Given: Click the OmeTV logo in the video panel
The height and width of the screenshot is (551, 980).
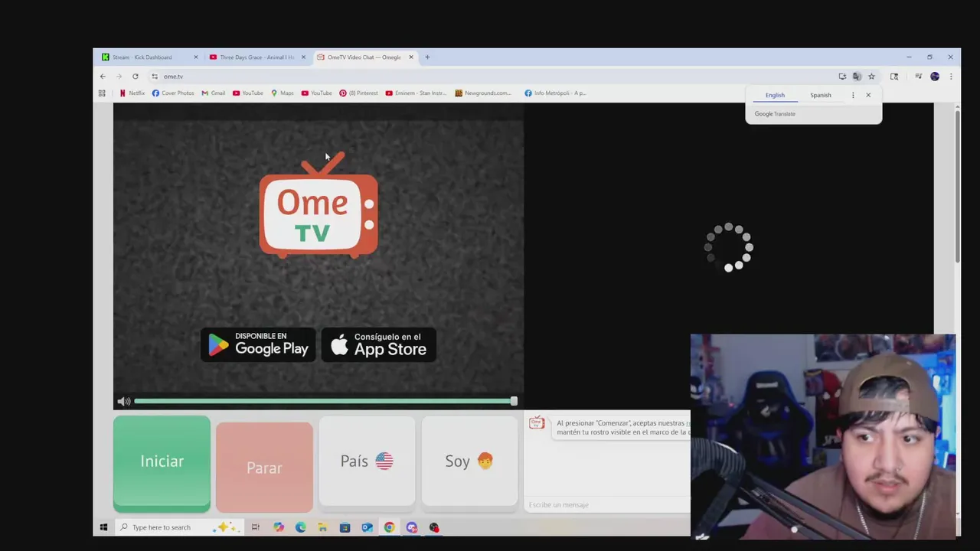Looking at the screenshot, I should [318, 205].
